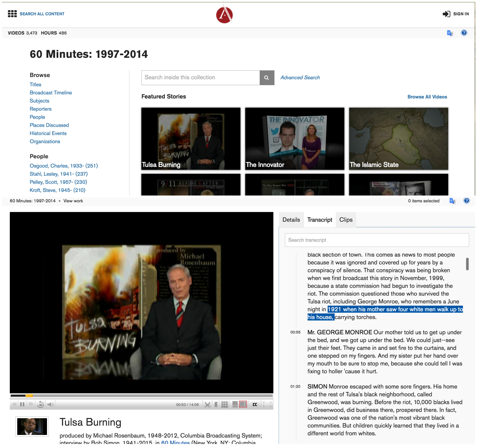
Task: Open translate icon beside '0 items selected'
Action: [x=452, y=201]
